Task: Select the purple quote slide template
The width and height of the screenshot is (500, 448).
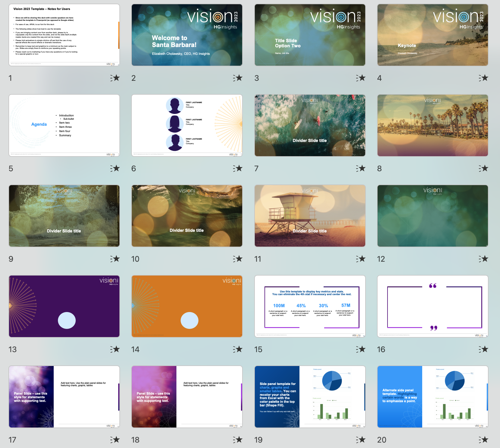Action: click(432, 306)
